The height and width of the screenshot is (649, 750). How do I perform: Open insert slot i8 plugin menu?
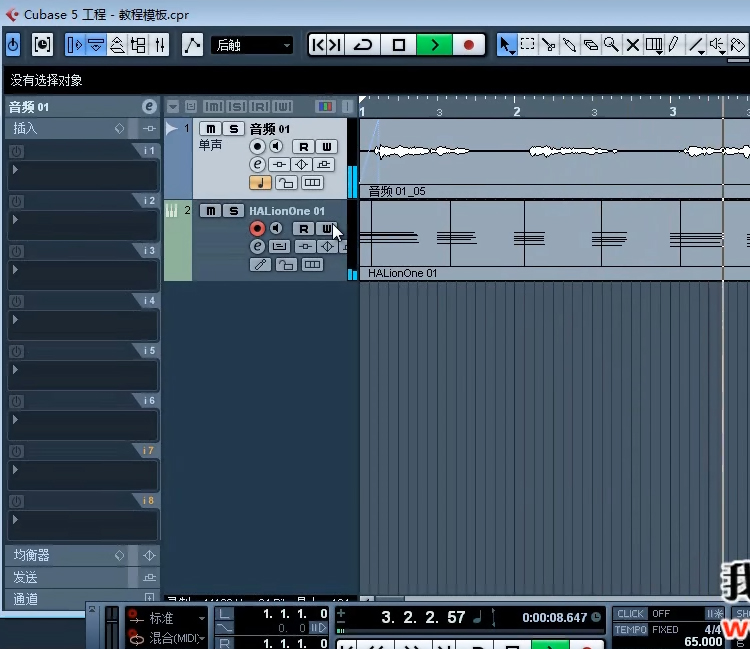(83, 526)
